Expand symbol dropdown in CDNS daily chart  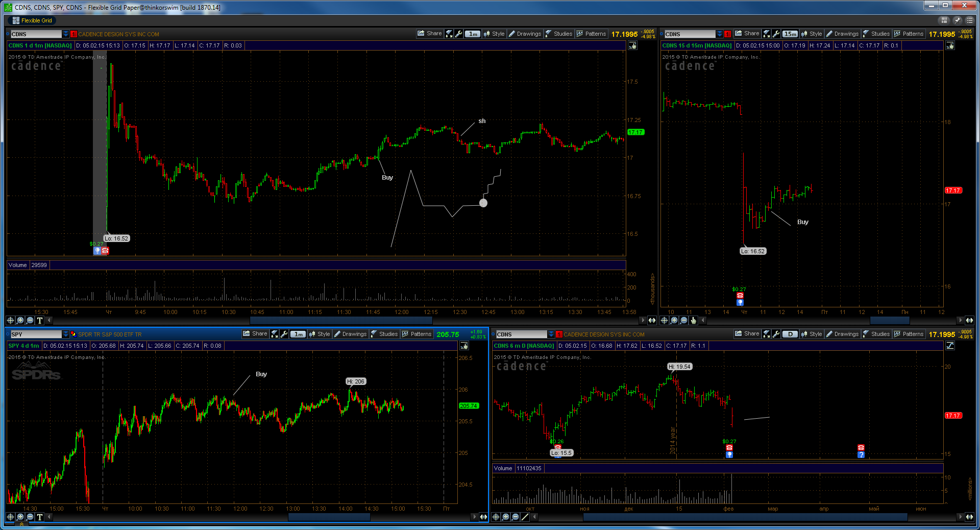point(551,334)
